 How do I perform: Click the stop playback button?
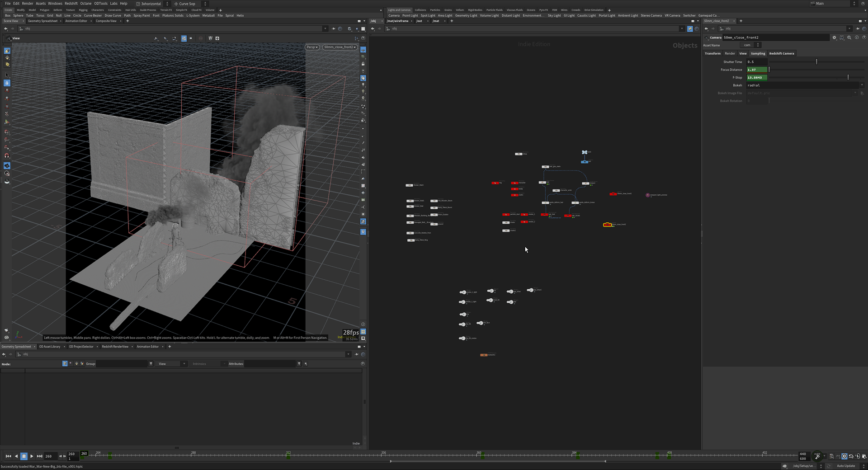tap(24, 456)
